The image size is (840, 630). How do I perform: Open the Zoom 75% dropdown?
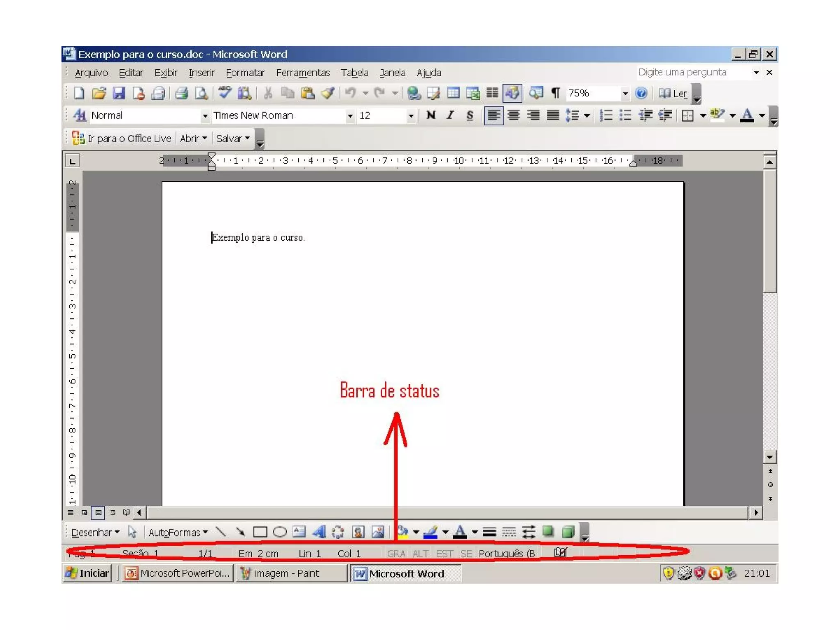tap(625, 94)
